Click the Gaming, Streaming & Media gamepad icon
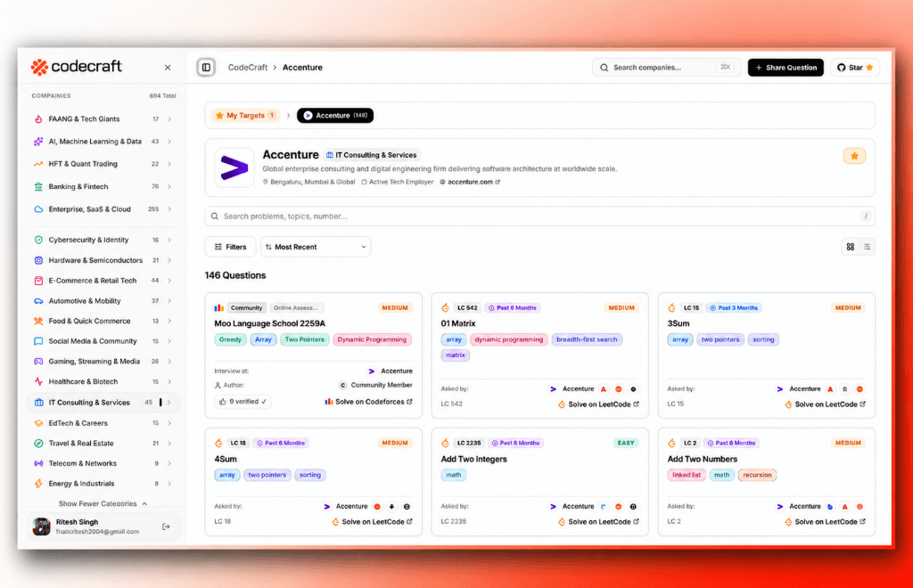Image resolution: width=913 pixels, height=588 pixels. pos(38,361)
